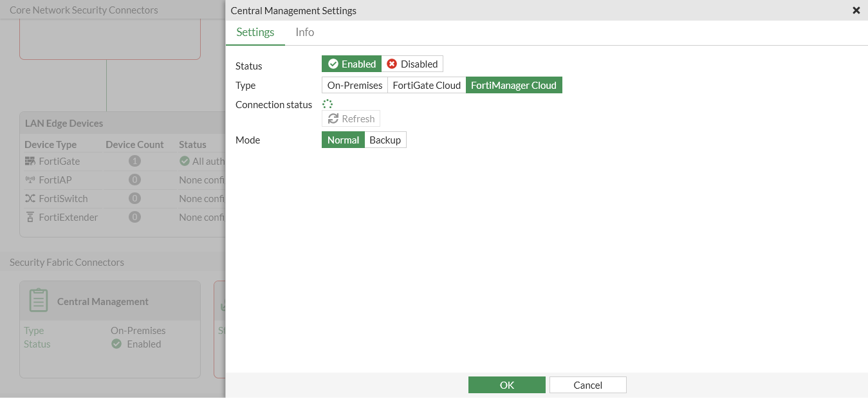Click the Central Management connector card
The image size is (868, 399).
coord(109,328)
